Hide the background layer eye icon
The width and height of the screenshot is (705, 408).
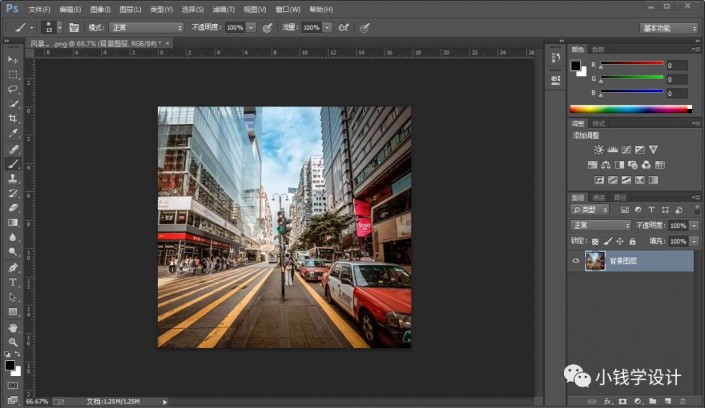coord(576,260)
